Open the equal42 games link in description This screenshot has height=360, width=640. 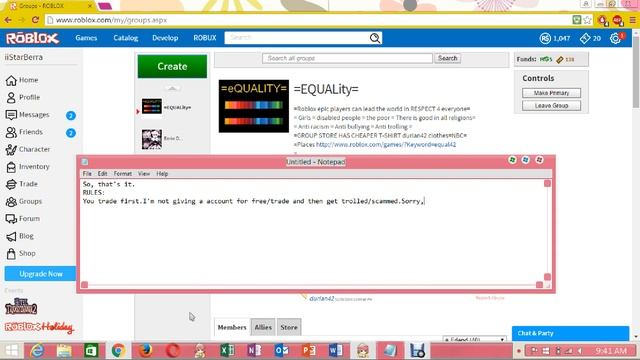tap(386, 145)
